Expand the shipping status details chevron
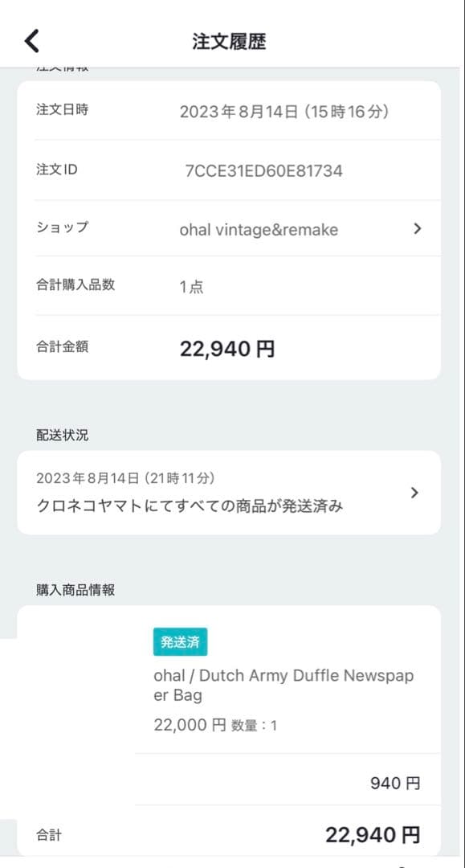465x868 pixels. click(414, 492)
